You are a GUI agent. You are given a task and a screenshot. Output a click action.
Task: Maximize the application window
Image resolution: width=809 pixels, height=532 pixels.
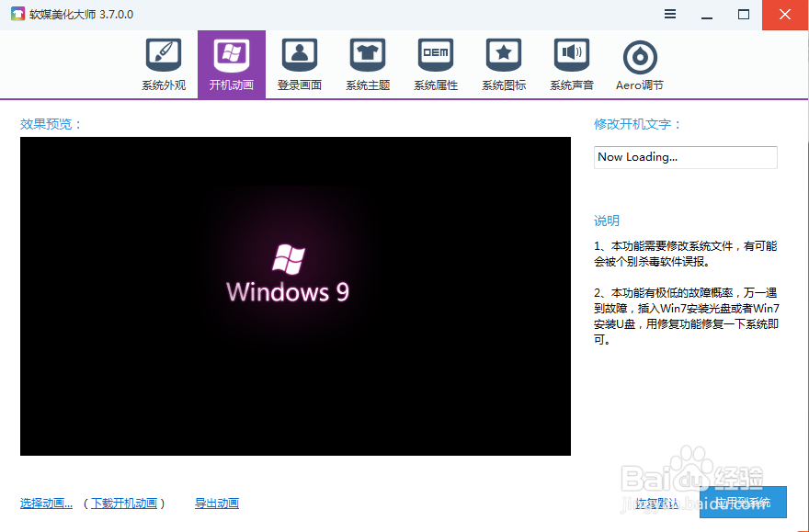[741, 15]
